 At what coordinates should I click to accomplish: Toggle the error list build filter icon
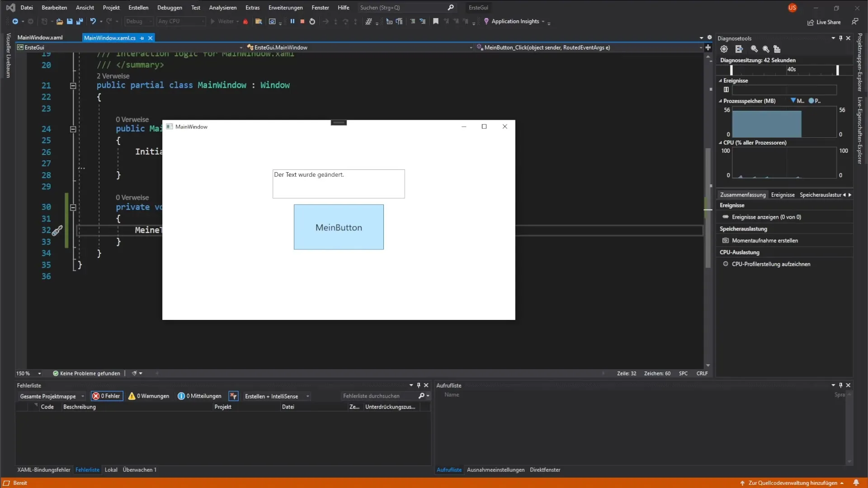point(233,396)
